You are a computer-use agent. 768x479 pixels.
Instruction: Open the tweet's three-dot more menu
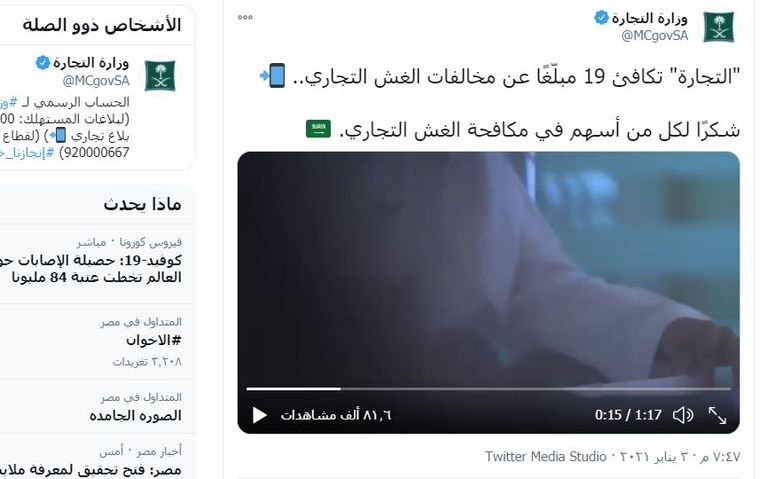pos(245,17)
